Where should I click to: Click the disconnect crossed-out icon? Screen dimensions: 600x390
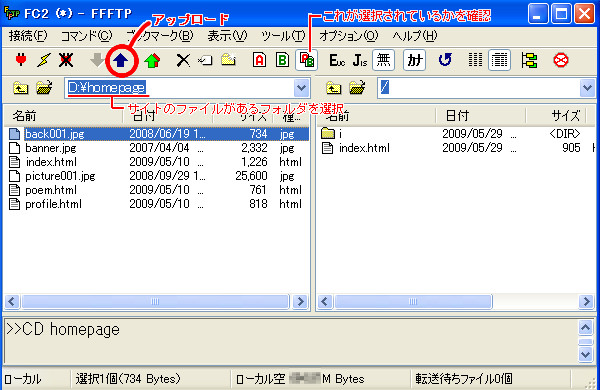click(x=66, y=60)
